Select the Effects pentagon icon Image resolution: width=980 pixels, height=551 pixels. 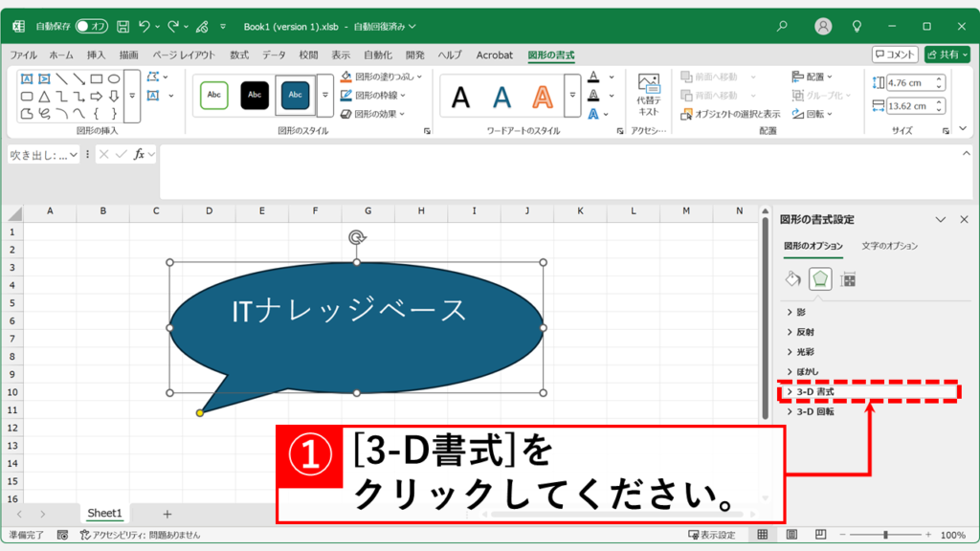pos(820,279)
